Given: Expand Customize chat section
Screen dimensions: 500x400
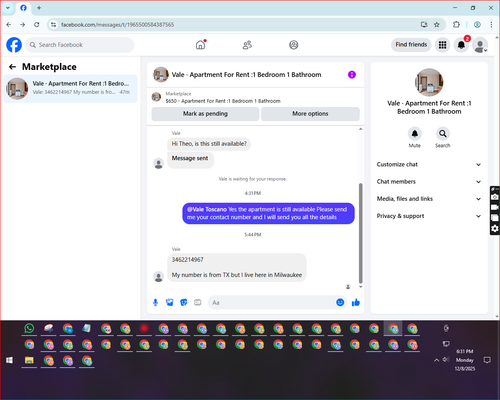Looking at the screenshot, I should coord(429,164).
